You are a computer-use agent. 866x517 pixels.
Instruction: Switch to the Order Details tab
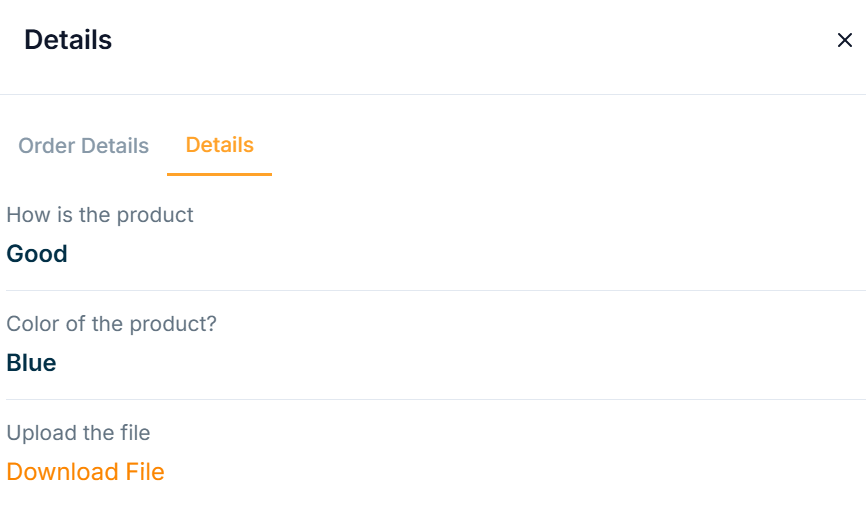(x=84, y=146)
